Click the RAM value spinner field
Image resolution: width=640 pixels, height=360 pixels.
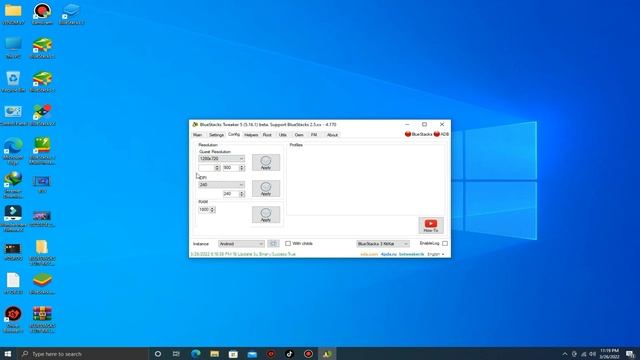207,209
